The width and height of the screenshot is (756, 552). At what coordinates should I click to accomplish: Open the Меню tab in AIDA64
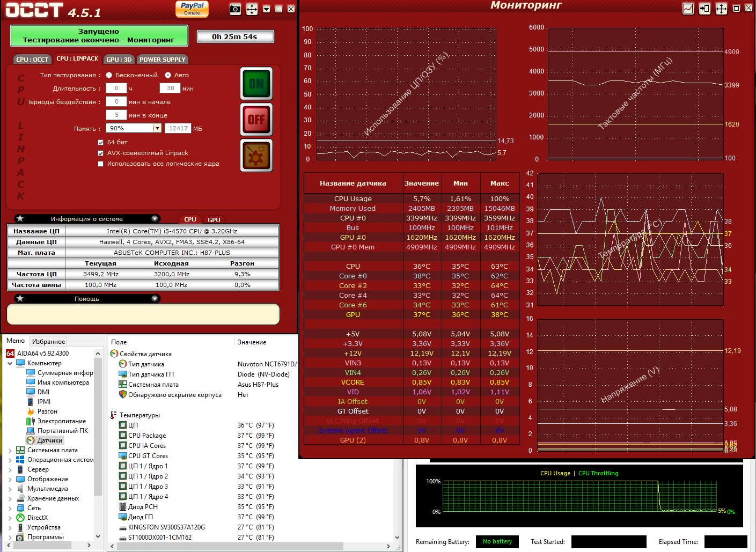(x=16, y=341)
